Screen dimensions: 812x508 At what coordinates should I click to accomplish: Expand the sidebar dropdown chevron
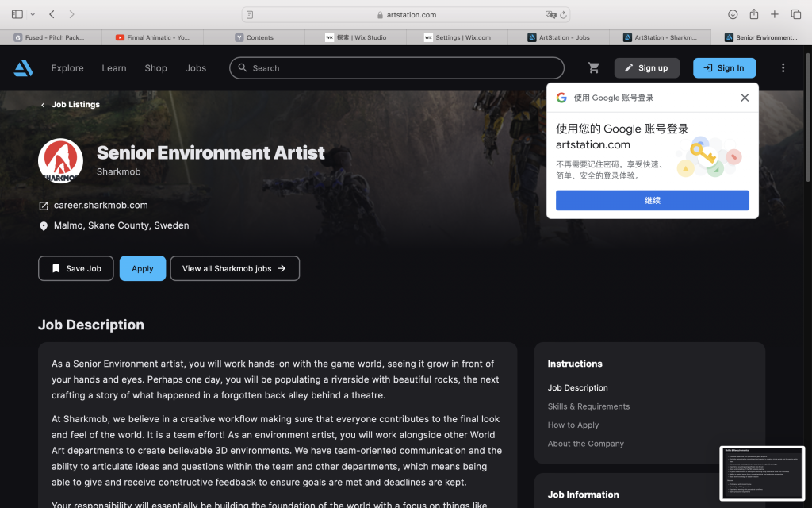pos(33,14)
